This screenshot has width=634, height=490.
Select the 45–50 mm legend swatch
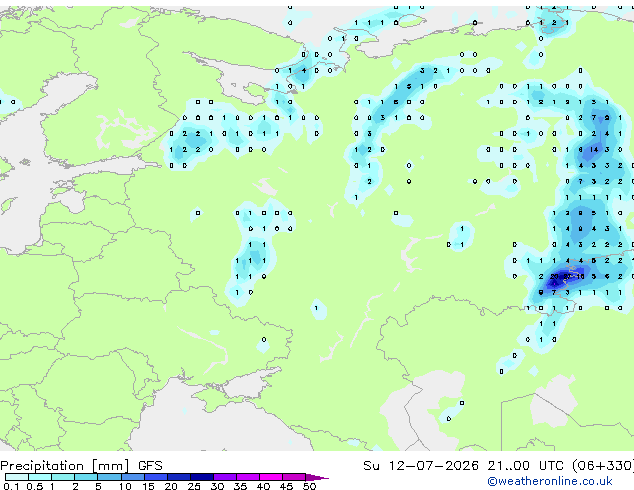pos(294,477)
